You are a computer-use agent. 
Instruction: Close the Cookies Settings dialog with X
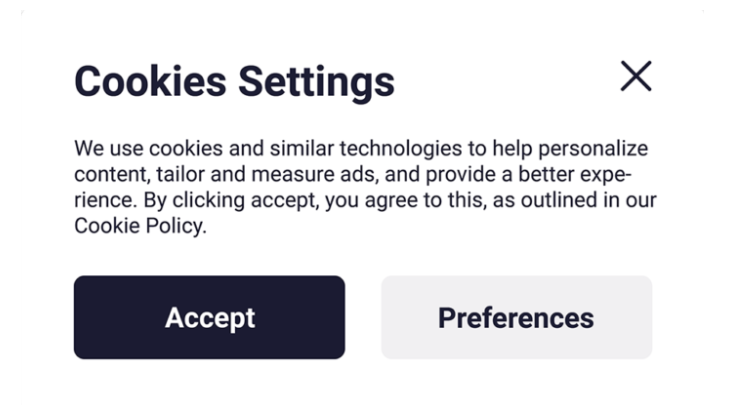click(636, 76)
